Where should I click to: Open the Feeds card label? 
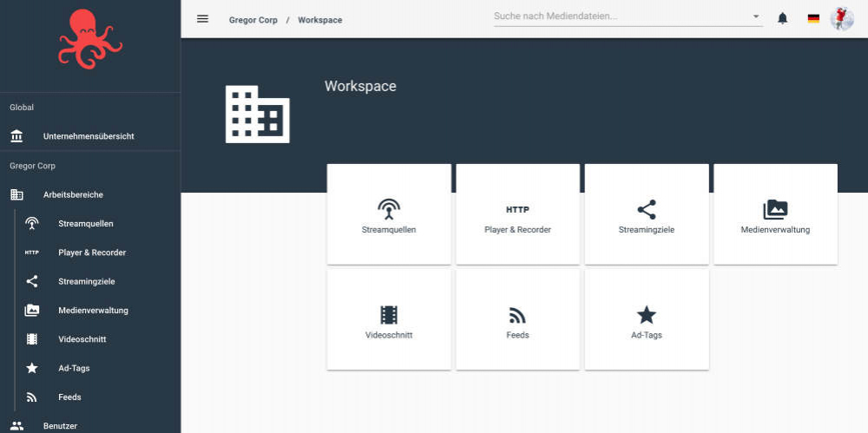[x=517, y=335]
